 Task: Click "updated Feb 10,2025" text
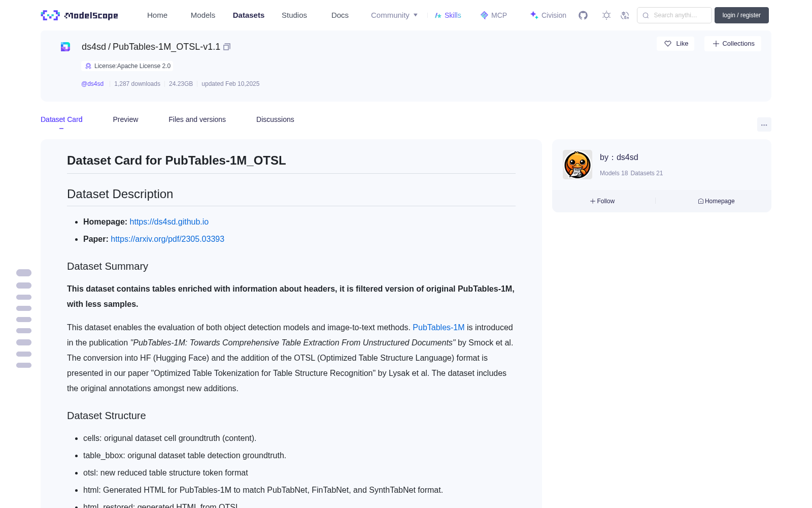click(x=230, y=84)
